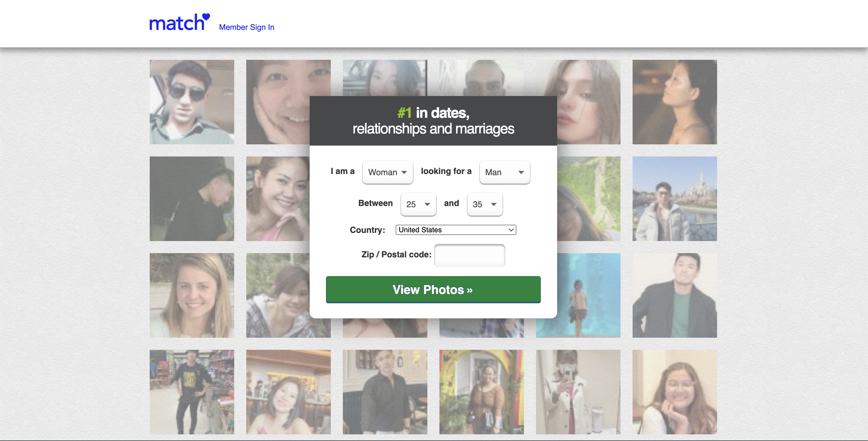Open the Country dropdown set to United States
868x441 pixels.
(x=455, y=230)
